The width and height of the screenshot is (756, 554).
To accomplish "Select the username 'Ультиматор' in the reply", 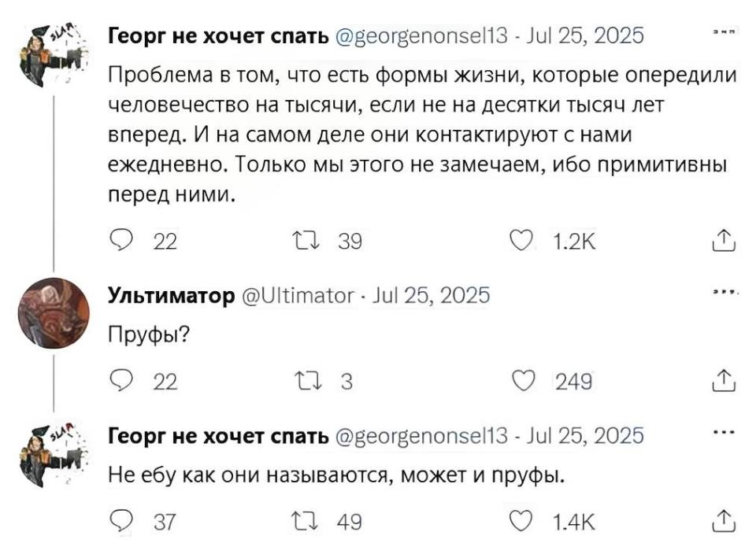I will pyautogui.click(x=169, y=296).
